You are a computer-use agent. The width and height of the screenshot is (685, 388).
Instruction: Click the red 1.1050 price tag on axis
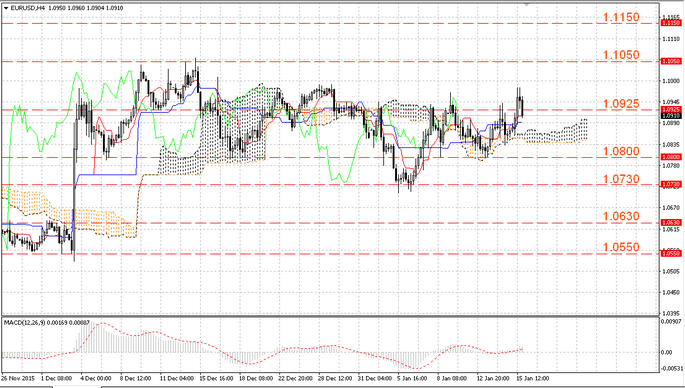(671, 61)
